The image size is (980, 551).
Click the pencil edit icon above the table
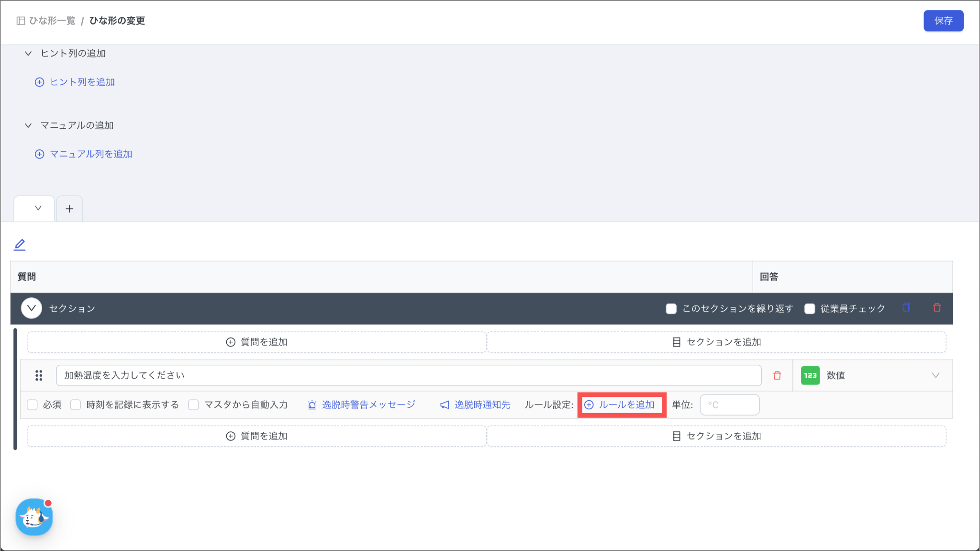(x=20, y=245)
